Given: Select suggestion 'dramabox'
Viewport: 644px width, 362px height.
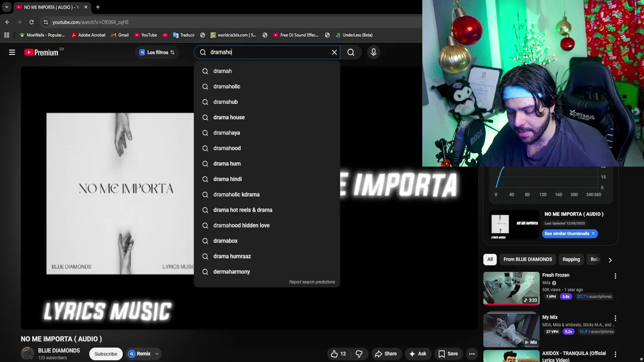Looking at the screenshot, I should tap(267, 241).
